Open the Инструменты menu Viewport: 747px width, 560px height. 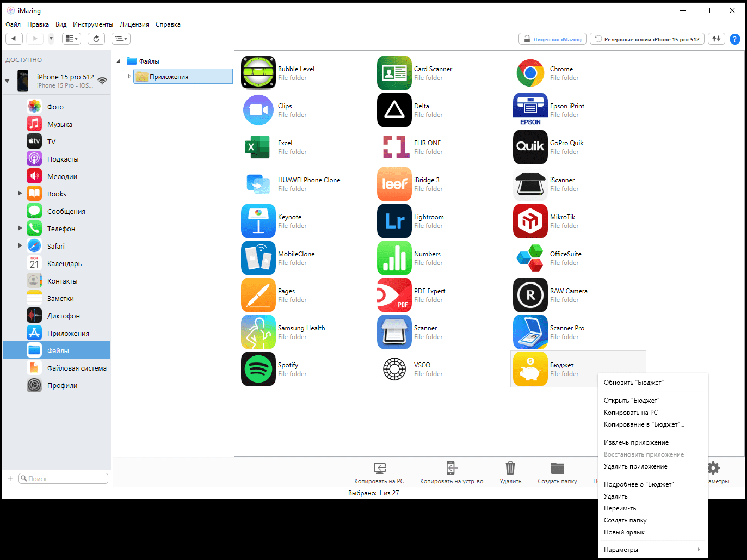(93, 24)
